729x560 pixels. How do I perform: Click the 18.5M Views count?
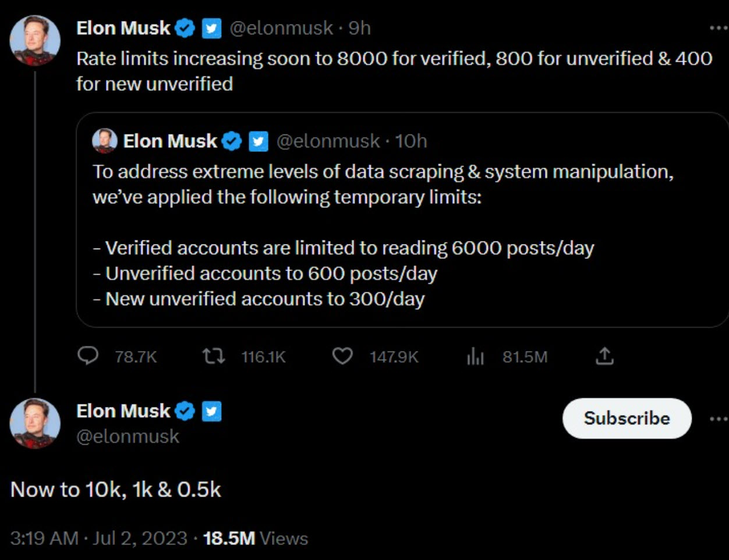click(255, 538)
